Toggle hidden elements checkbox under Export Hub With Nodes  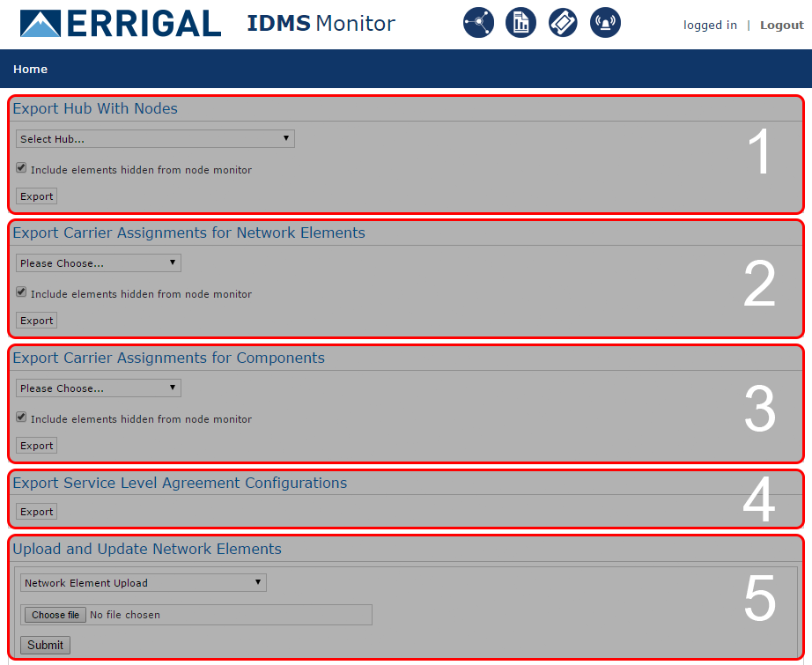21,168
